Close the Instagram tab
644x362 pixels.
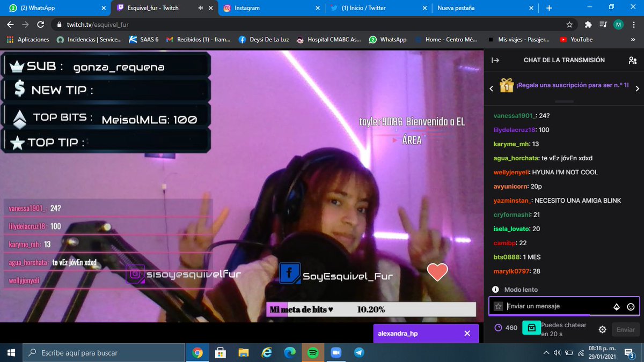pyautogui.click(x=318, y=8)
